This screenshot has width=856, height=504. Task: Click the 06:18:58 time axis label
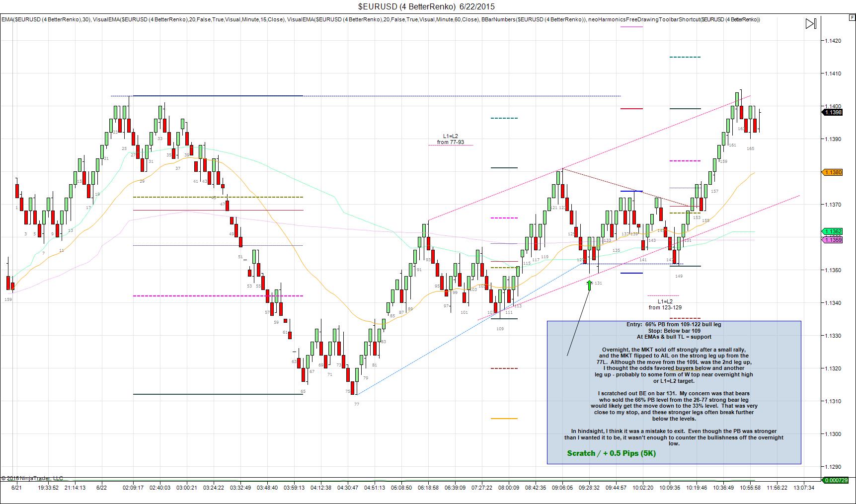click(x=428, y=488)
